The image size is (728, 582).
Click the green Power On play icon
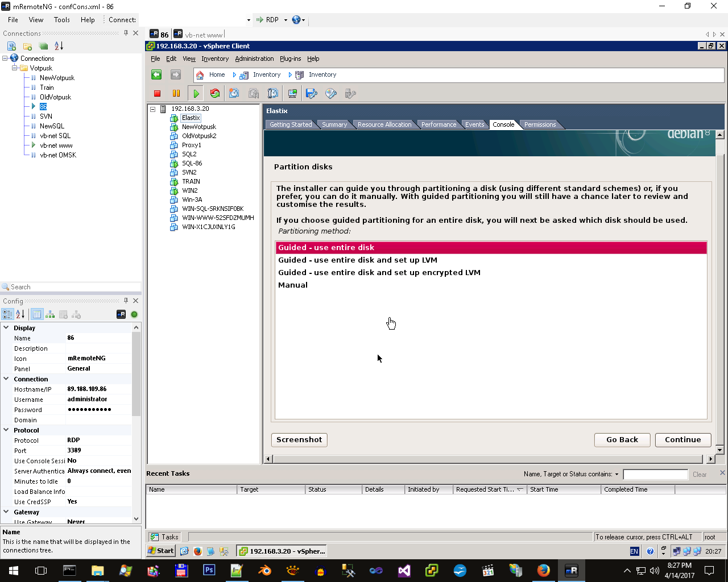[x=196, y=94]
